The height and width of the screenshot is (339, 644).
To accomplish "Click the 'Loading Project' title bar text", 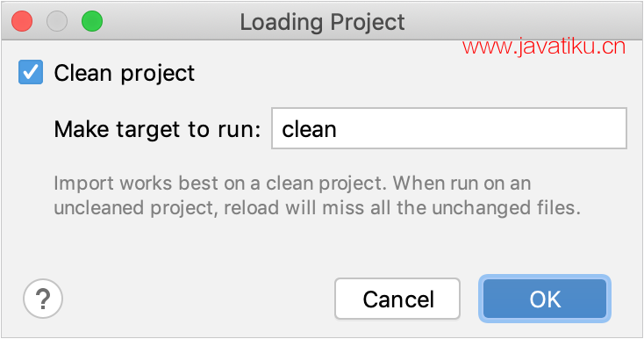I will tap(322, 22).
